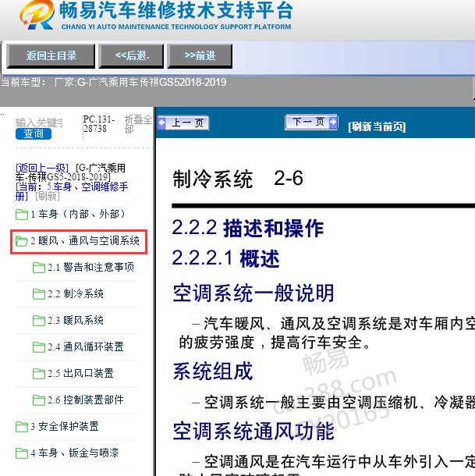The image size is (475, 476).
Task: Click the 刷新当前页 link
Action: point(377,126)
